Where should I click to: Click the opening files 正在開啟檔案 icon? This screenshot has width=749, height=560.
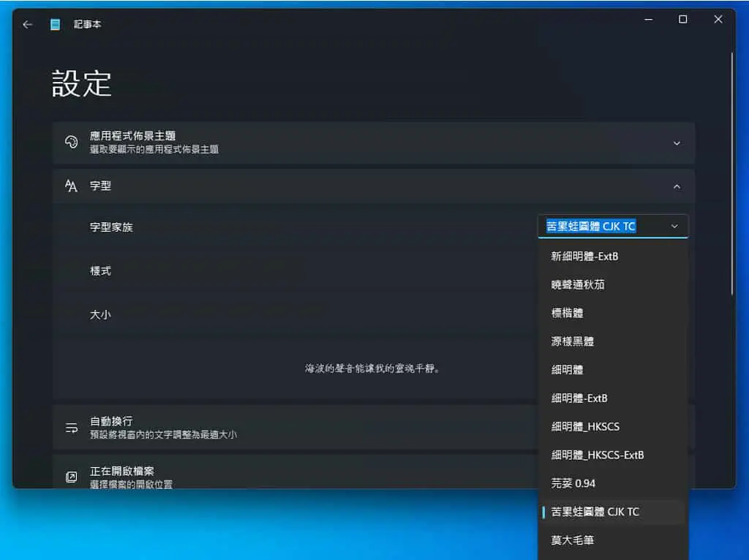71,477
